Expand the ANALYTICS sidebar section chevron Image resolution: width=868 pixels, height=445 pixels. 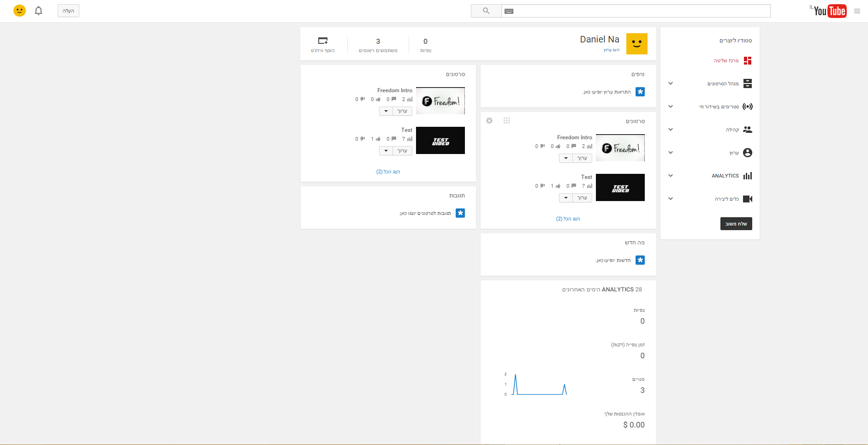pyautogui.click(x=671, y=176)
